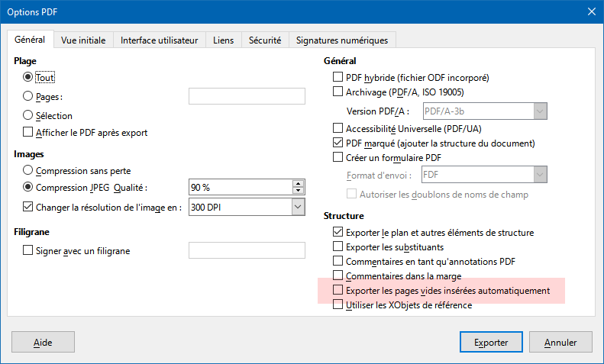Select the Tout range radio button
This screenshot has height=364, width=604.
point(27,77)
